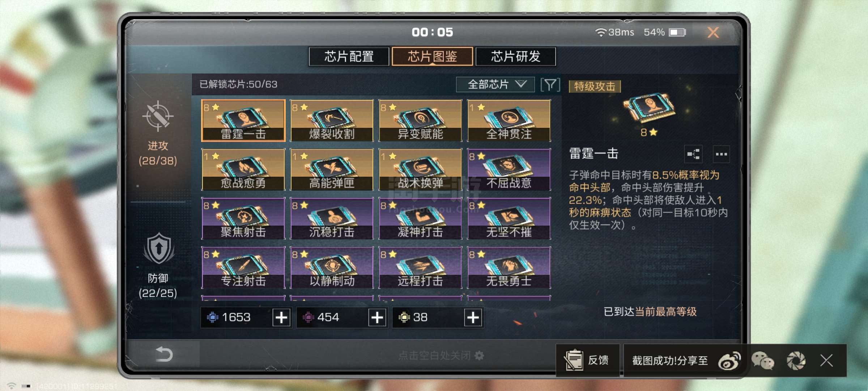
Task: Open the 反馈 feedback button
Action: [x=588, y=361]
